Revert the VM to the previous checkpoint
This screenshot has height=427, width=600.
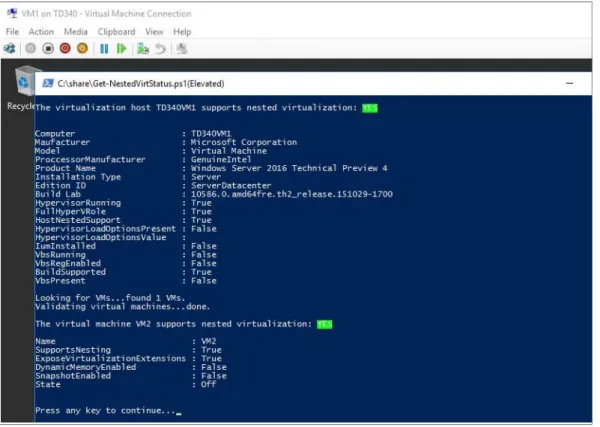pos(160,49)
